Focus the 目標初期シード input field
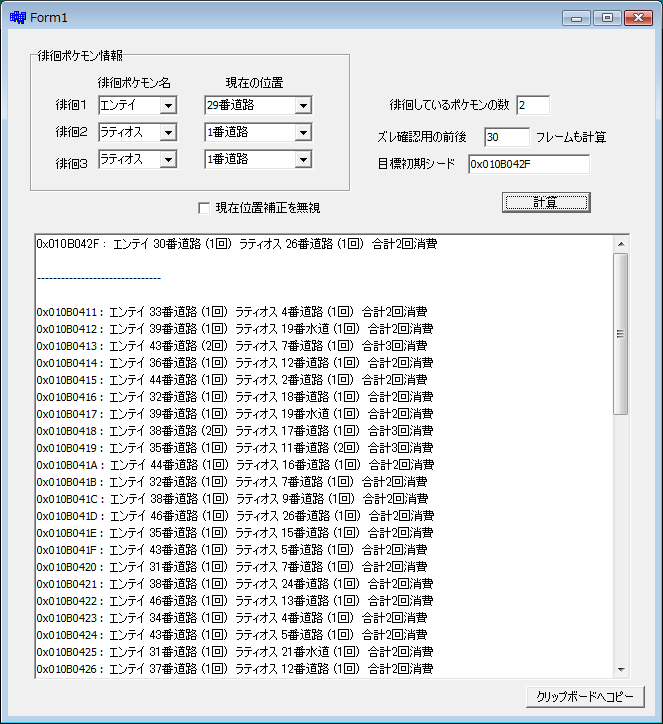Viewport: 663px width, 724px height. [529, 164]
